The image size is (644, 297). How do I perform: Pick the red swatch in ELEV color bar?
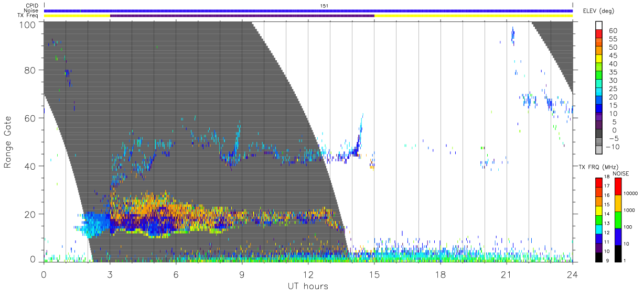pos(599,35)
